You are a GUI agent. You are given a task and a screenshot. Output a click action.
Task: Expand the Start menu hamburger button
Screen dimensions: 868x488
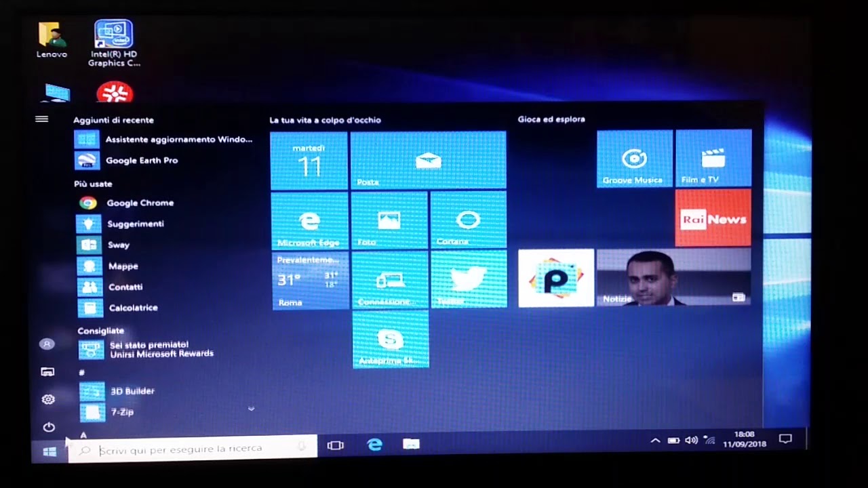pos(41,119)
